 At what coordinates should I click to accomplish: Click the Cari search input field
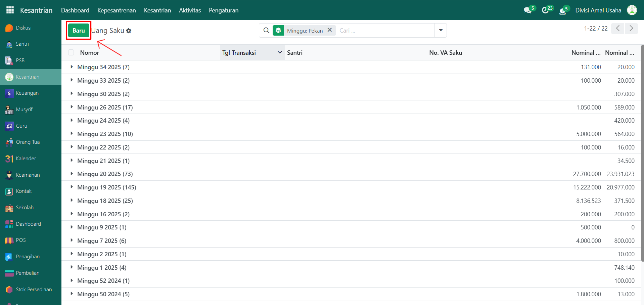click(385, 31)
